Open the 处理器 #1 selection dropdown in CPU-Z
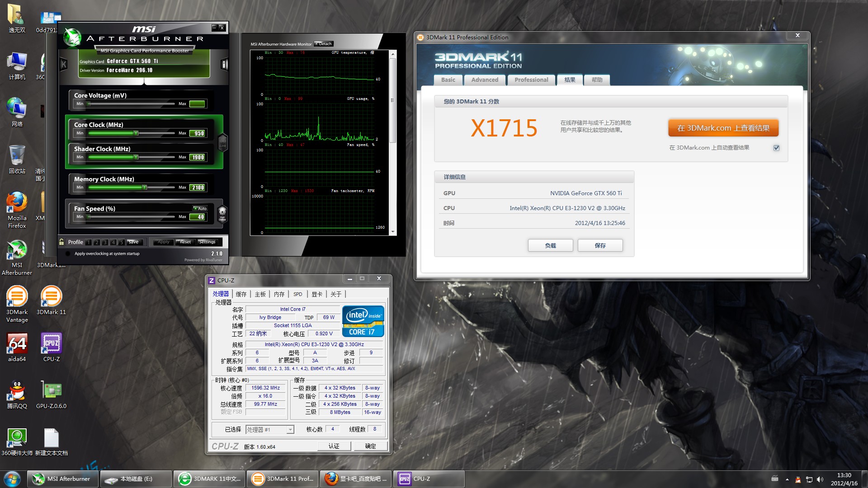Viewport: 868px width, 488px height. pyautogui.click(x=270, y=430)
